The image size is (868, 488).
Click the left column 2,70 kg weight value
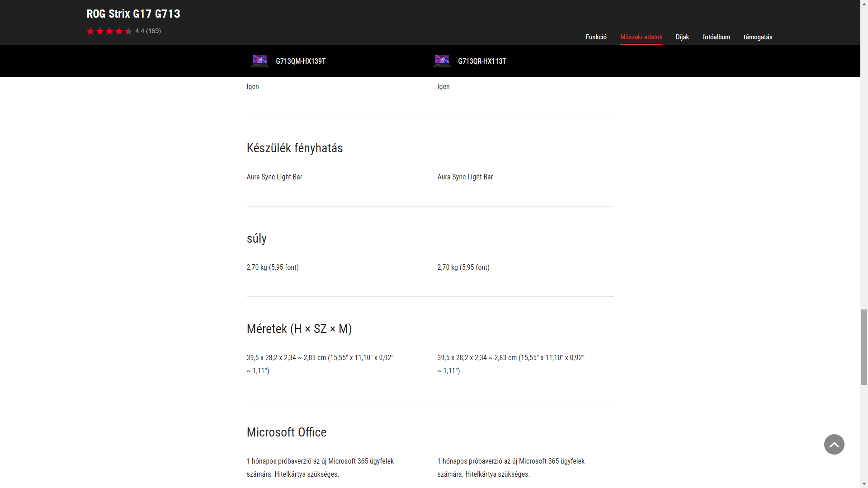(x=273, y=267)
